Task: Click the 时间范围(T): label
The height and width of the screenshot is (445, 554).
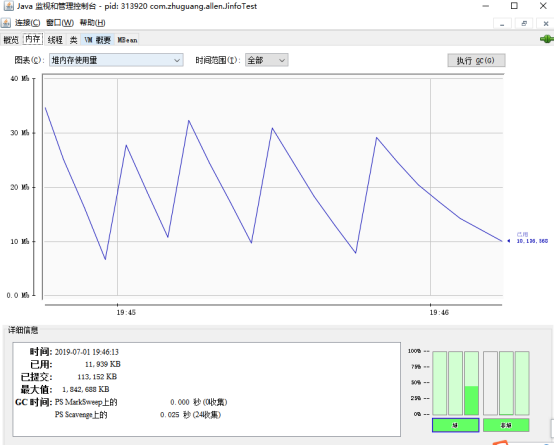Action: (x=218, y=60)
